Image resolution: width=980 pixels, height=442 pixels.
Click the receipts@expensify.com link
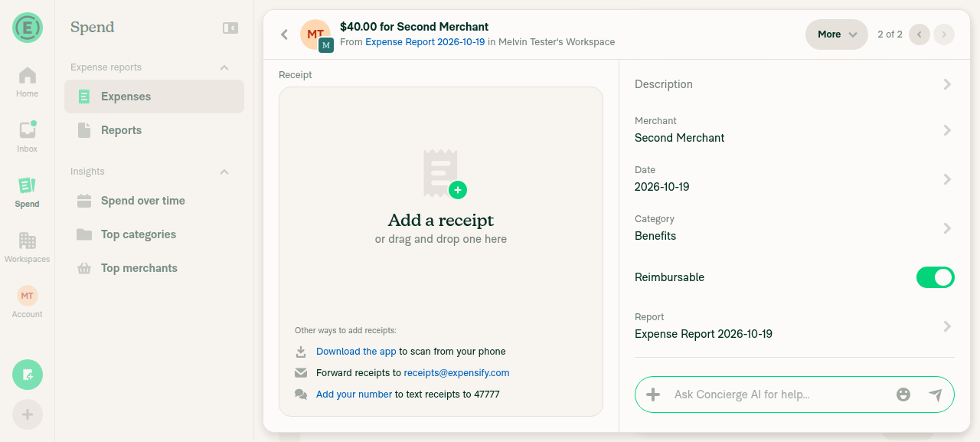point(456,373)
